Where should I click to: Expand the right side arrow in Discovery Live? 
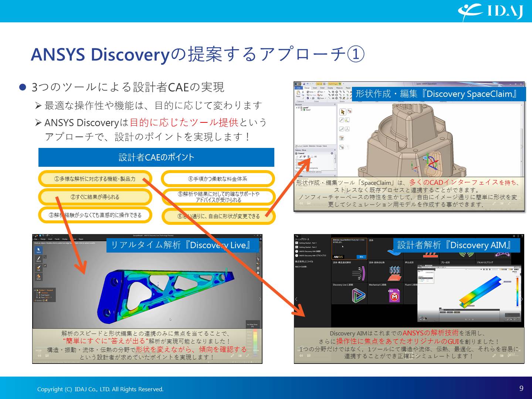coord(260,299)
